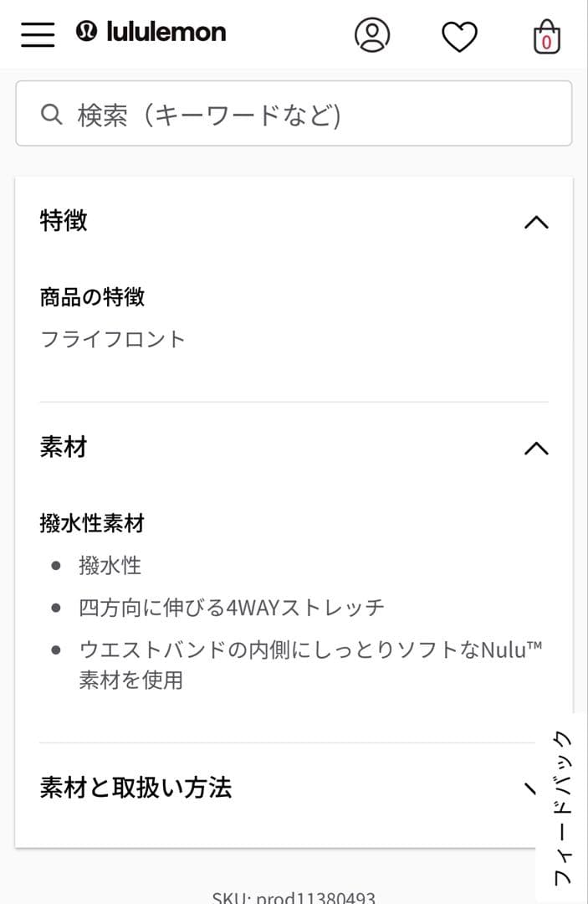Open the account profile icon
This screenshot has width=588, height=904.
(x=373, y=35)
